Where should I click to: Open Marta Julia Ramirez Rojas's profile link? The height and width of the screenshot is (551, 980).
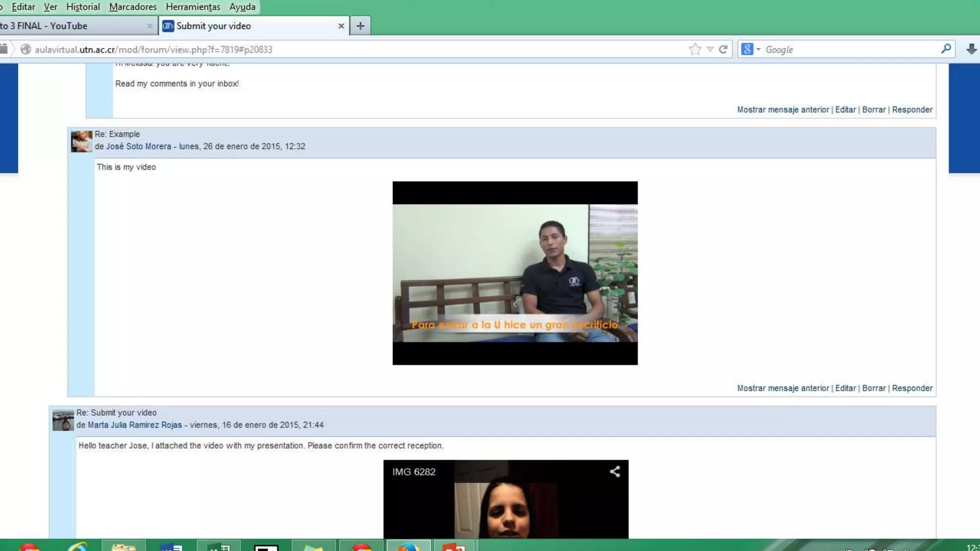click(x=134, y=425)
